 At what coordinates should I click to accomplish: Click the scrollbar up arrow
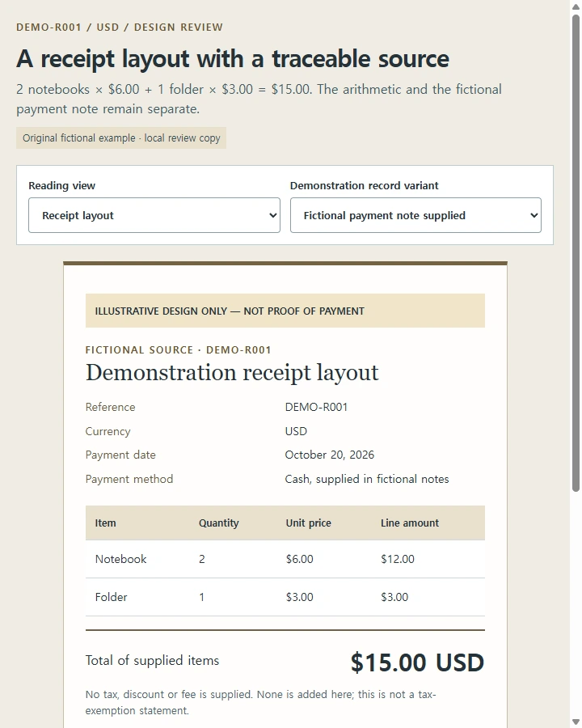(576, 6)
